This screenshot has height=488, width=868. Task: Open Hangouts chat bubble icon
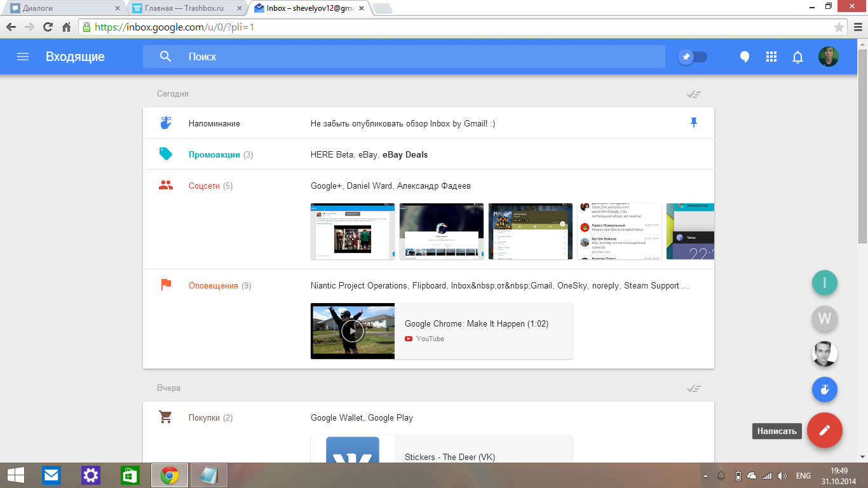[745, 57]
